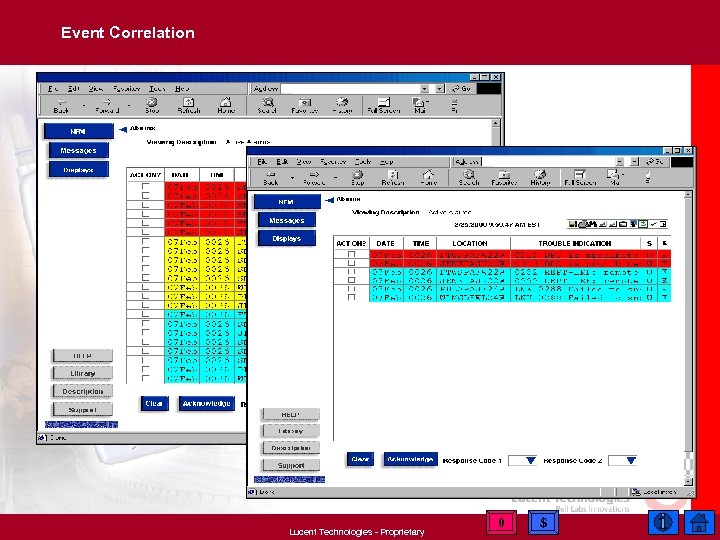
Task: Click the Full Screen icon in the back window
Action: [383, 105]
